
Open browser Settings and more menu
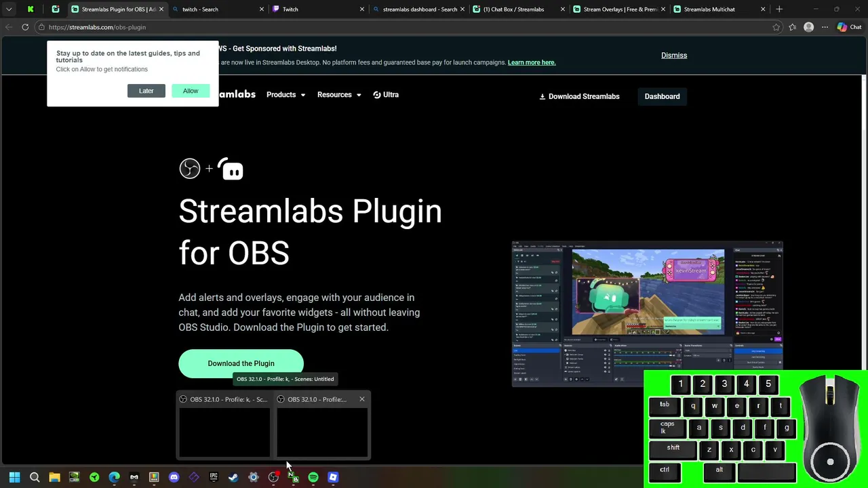point(825,27)
